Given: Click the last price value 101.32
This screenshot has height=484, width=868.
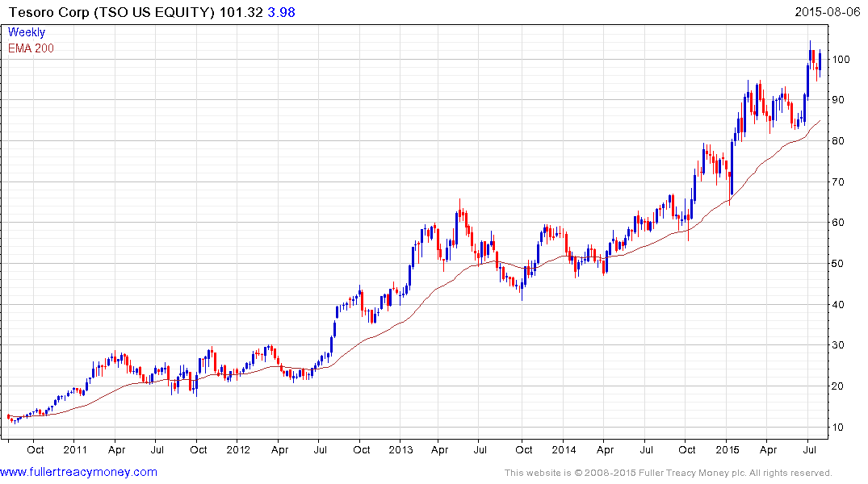Looking at the screenshot, I should tap(241, 12).
